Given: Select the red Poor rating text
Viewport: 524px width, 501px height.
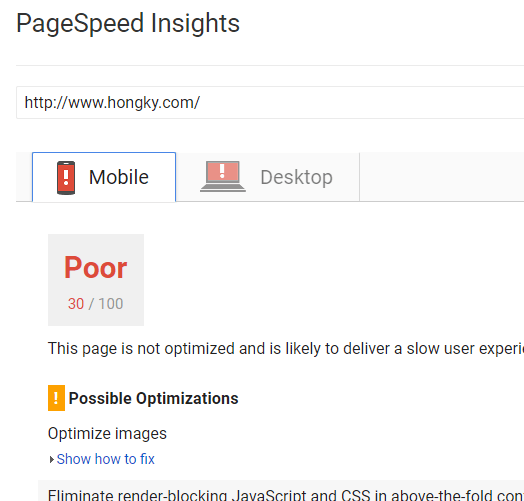Looking at the screenshot, I should pyautogui.click(x=96, y=267).
